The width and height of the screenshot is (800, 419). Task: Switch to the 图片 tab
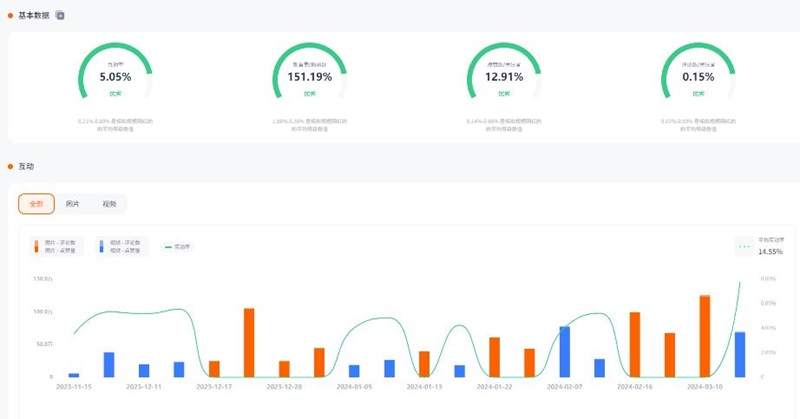(x=72, y=203)
